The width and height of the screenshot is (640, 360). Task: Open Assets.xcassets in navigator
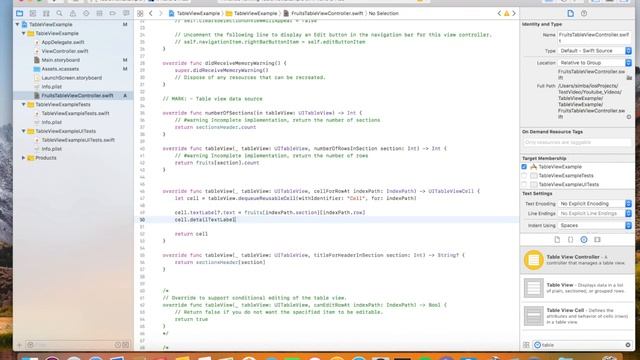60,69
